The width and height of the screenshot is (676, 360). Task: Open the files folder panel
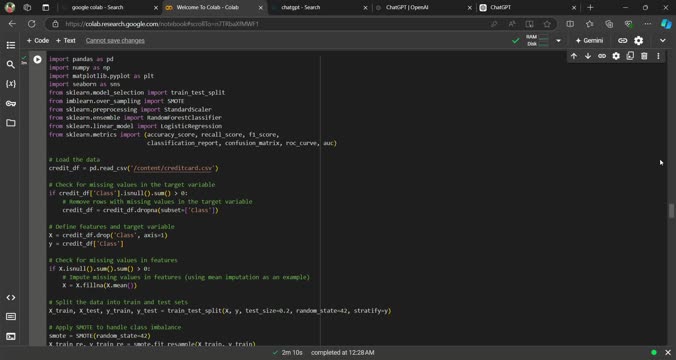click(11, 123)
